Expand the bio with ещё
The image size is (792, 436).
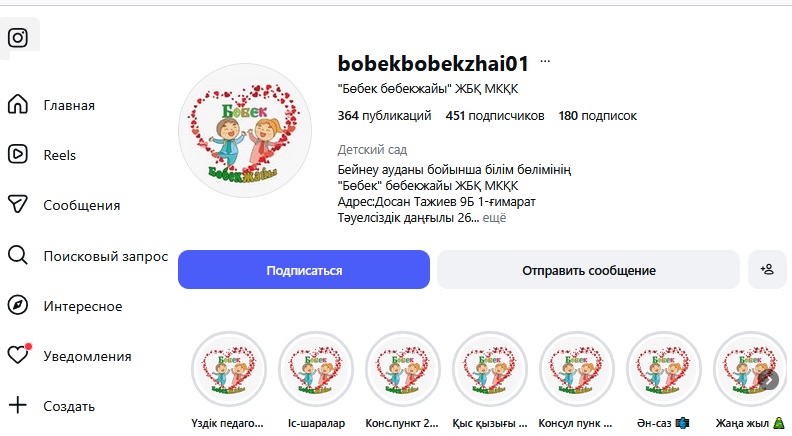[494, 218]
